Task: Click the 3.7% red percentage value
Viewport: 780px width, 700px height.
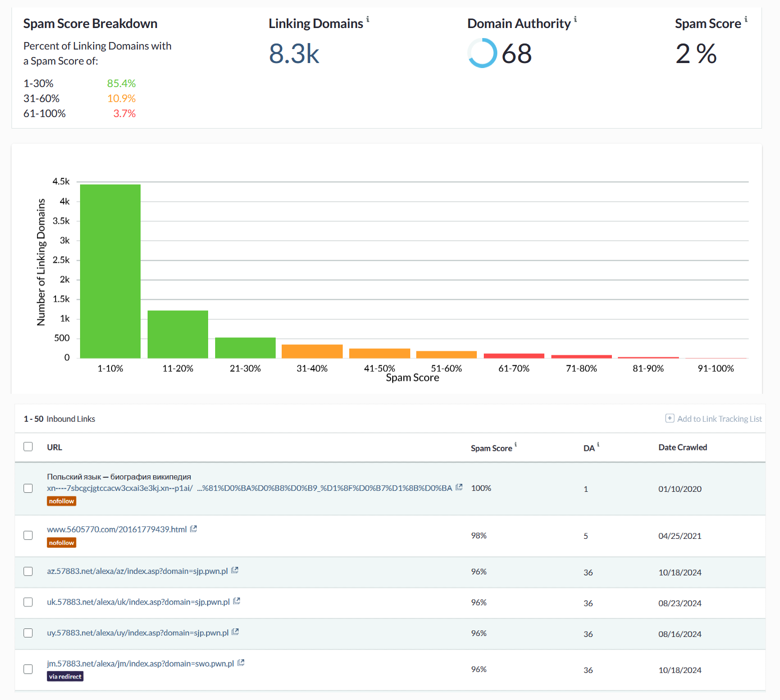Action: point(125,114)
